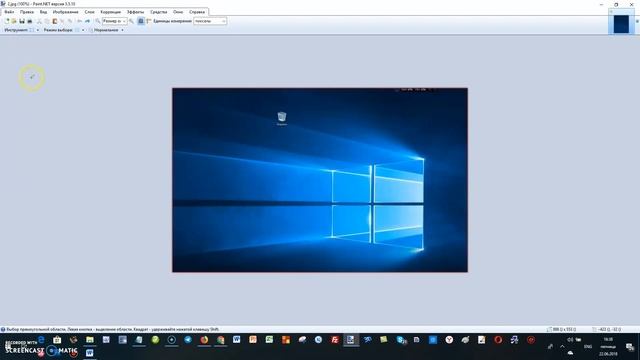Click the Paste clipboard icon
Image resolution: width=640 pixels, height=360 pixels.
55,21
